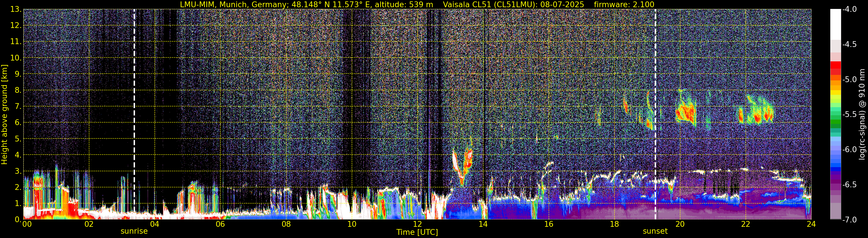Click the -5.0 colorbar tick label
The height and width of the screenshot is (238, 868).
click(849, 80)
